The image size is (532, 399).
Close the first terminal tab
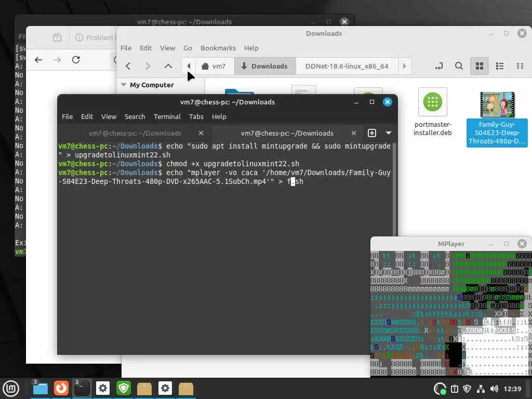201,134
